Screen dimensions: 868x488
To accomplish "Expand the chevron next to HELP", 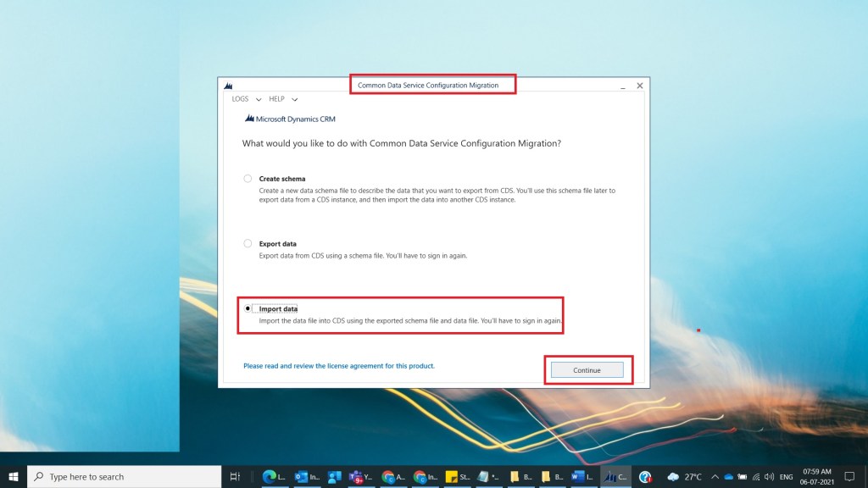I will point(294,100).
